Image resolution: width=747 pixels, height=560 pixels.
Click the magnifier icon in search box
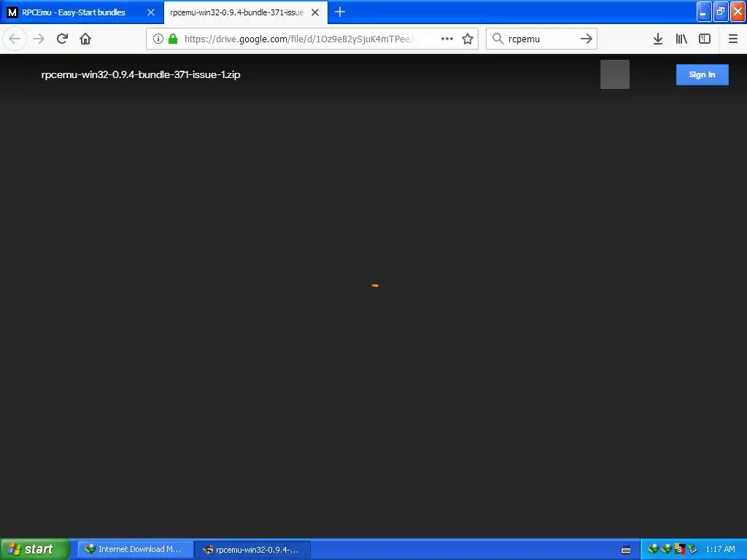click(x=498, y=39)
